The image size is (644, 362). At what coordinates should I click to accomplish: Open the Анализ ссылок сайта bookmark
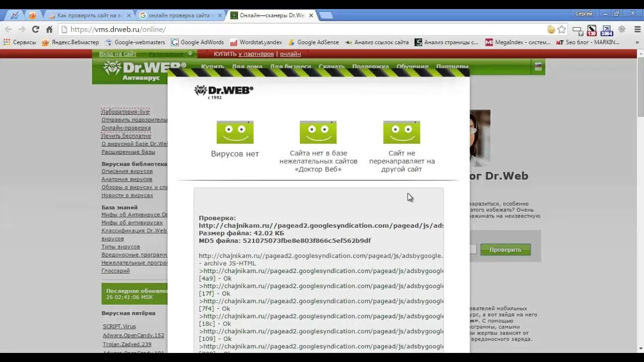(376, 42)
